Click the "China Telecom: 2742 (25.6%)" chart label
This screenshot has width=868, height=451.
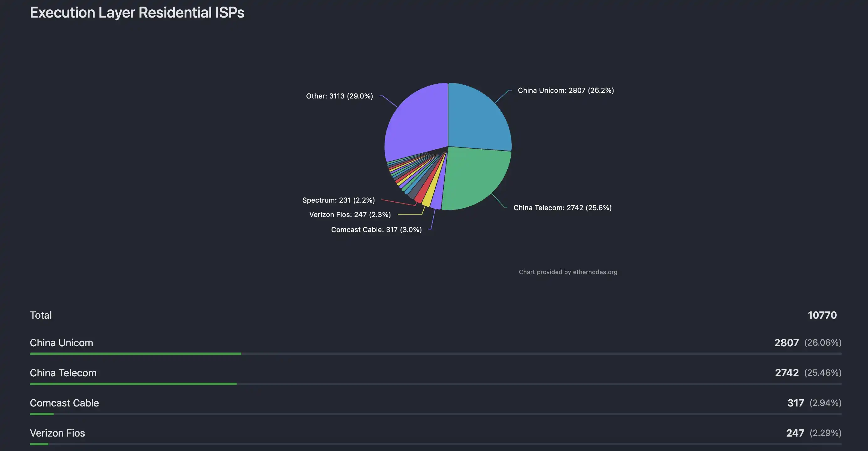tap(562, 208)
